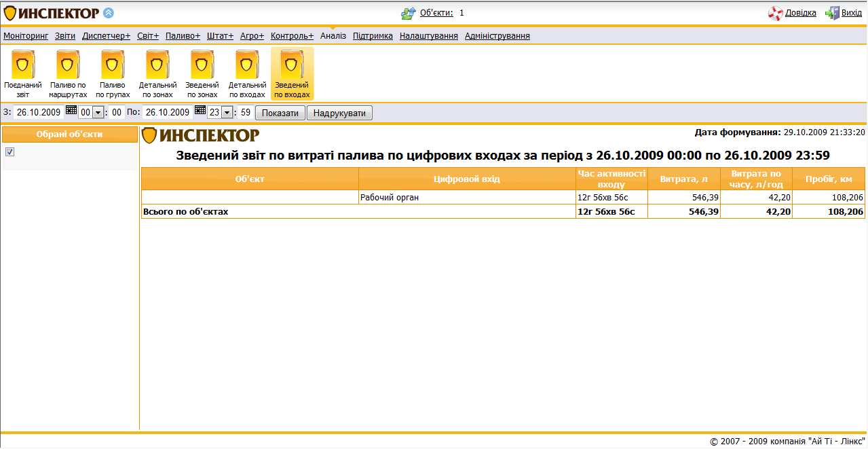The width and height of the screenshot is (868, 449).
Task: Open the Адміністрування menu
Action: (x=497, y=36)
